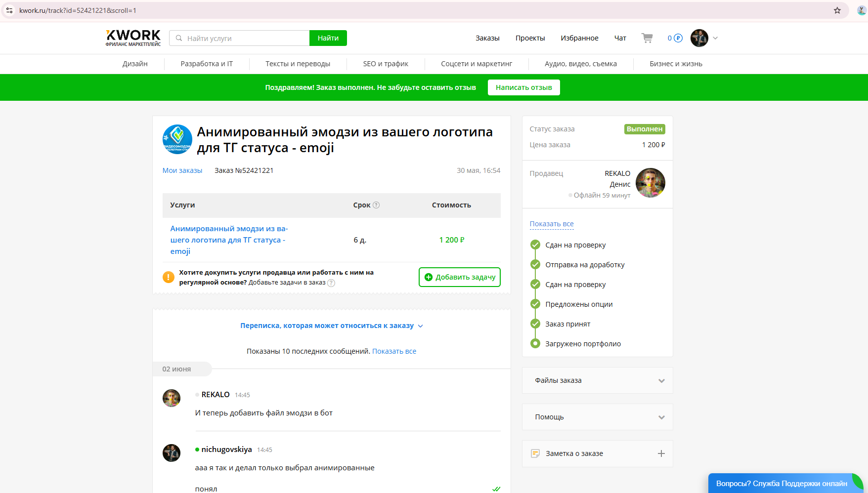Click the 'Написать отзыв' button
The image size is (868, 493).
524,87
